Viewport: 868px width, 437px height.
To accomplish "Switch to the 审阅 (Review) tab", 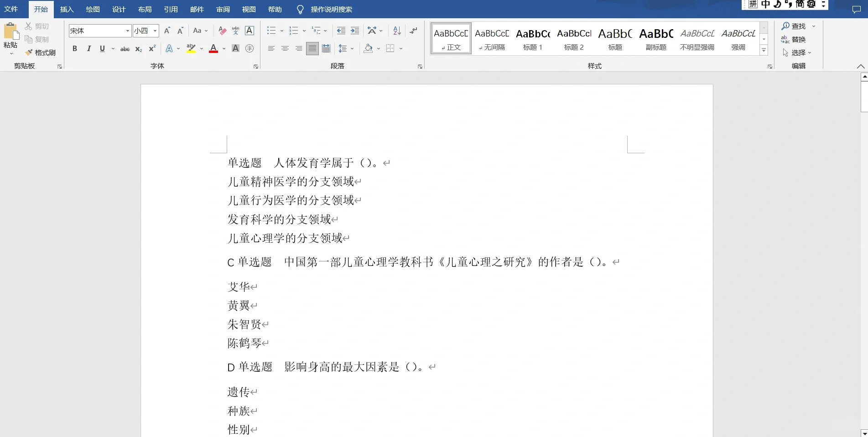I will click(223, 9).
